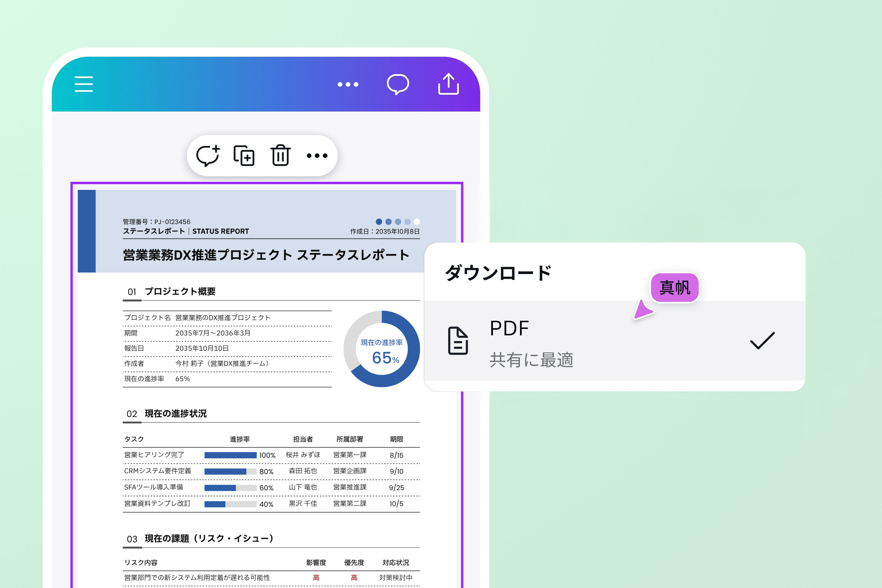
Task: Click the 80% progress bar for CRM
Action: coord(231,471)
